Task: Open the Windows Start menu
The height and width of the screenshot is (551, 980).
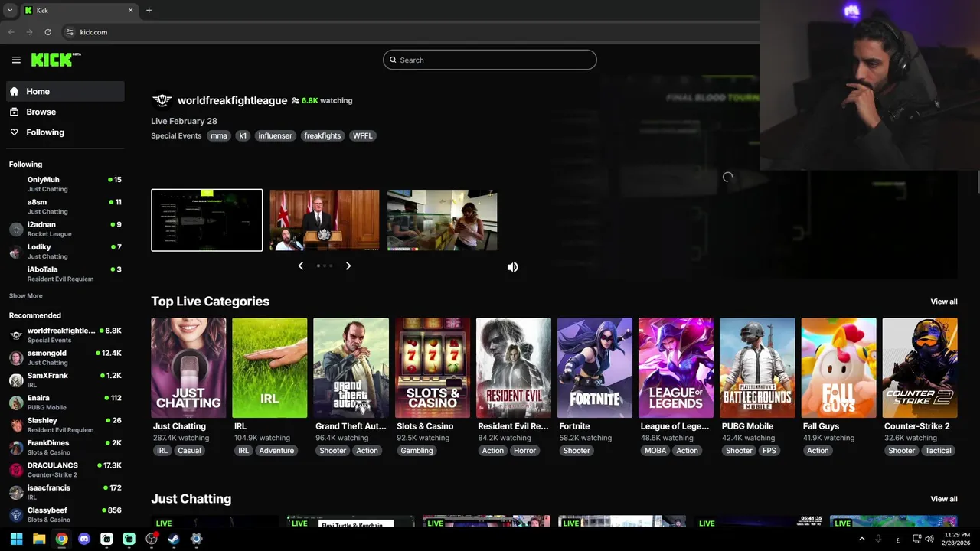Action: click(x=16, y=539)
